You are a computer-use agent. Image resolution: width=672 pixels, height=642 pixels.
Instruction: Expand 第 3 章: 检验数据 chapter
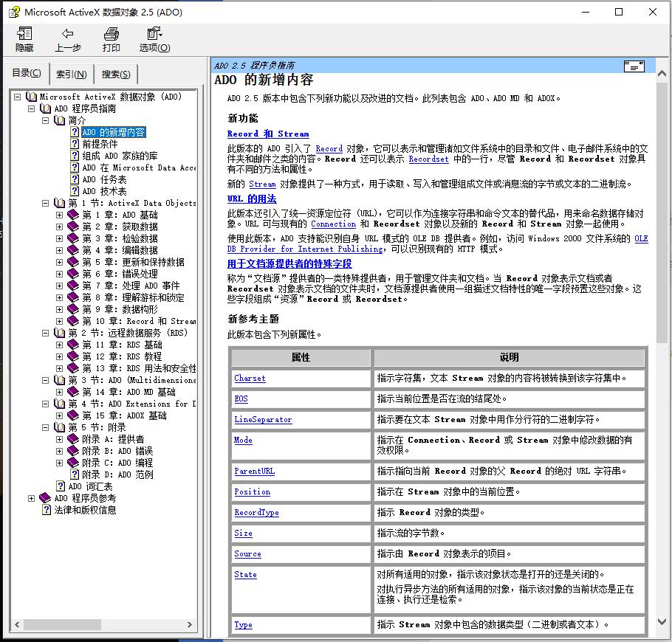click(60, 238)
